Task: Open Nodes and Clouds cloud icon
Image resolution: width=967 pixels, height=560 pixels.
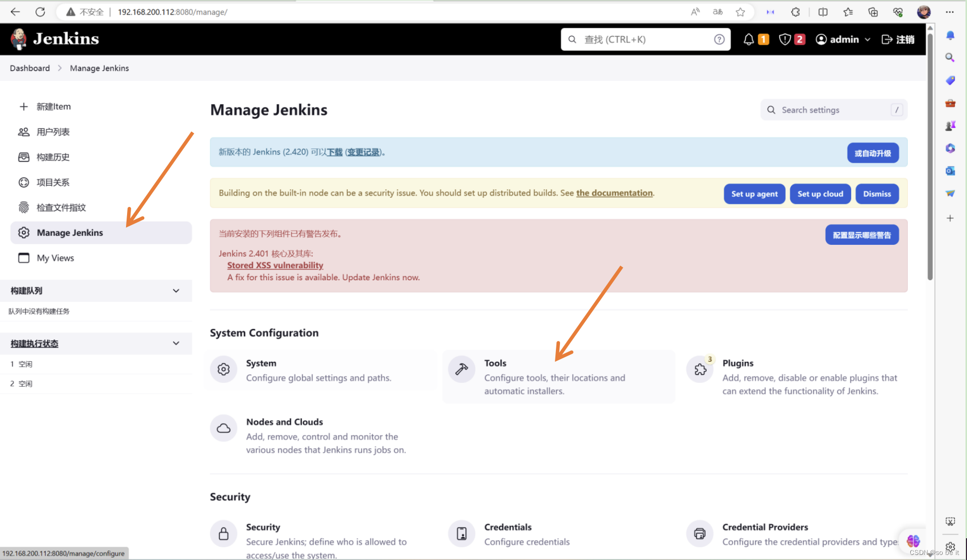Action: pos(223,428)
